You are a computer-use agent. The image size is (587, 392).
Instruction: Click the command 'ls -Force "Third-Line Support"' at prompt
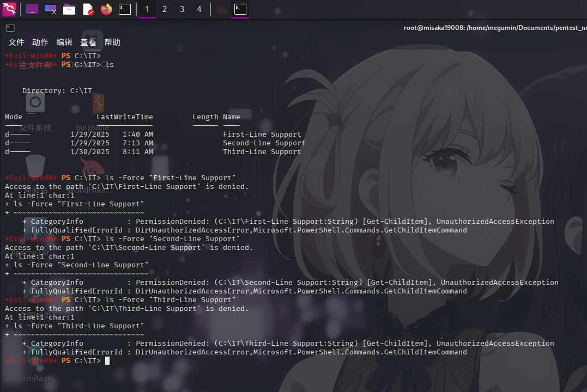[x=171, y=299]
